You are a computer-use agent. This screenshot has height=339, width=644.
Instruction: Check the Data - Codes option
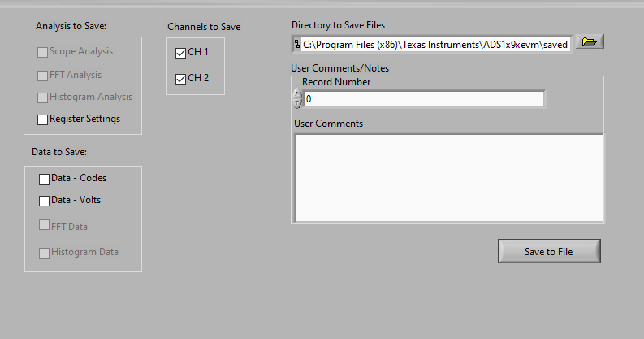click(x=44, y=179)
